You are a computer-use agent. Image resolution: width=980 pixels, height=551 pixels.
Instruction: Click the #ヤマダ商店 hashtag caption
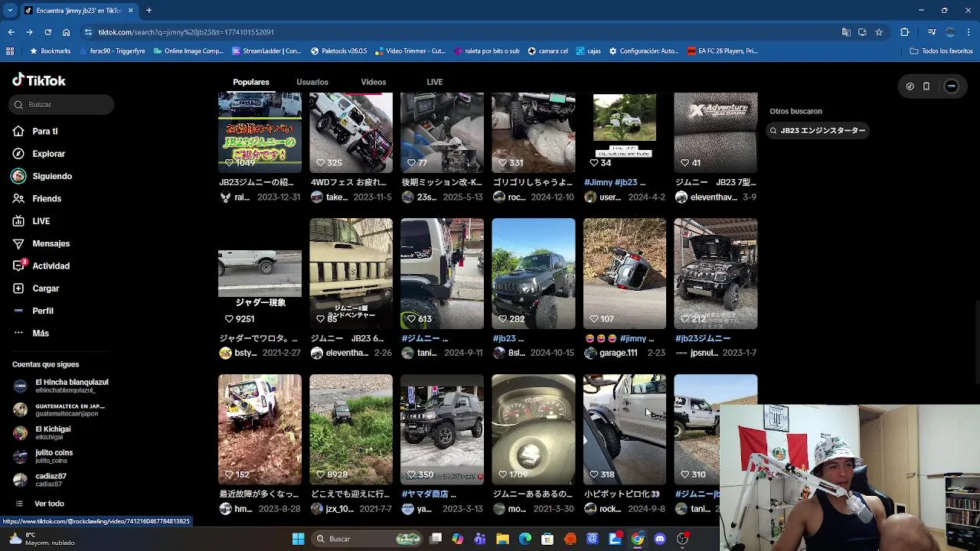(428, 494)
